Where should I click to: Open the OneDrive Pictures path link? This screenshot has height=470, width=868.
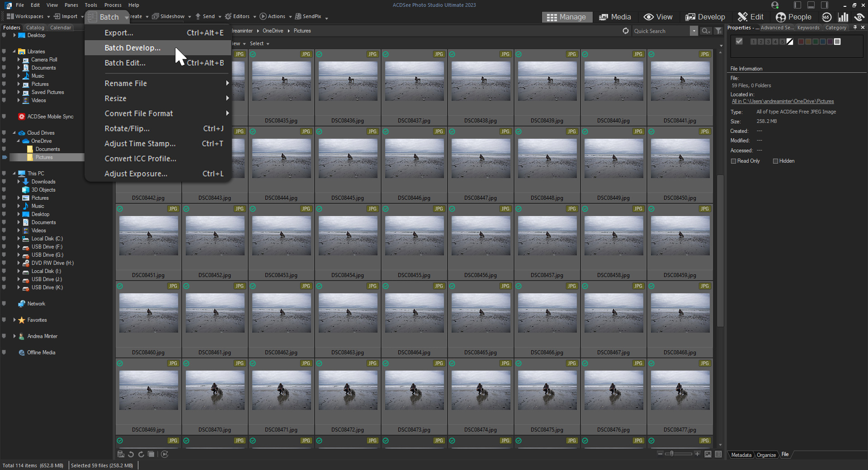click(783, 102)
